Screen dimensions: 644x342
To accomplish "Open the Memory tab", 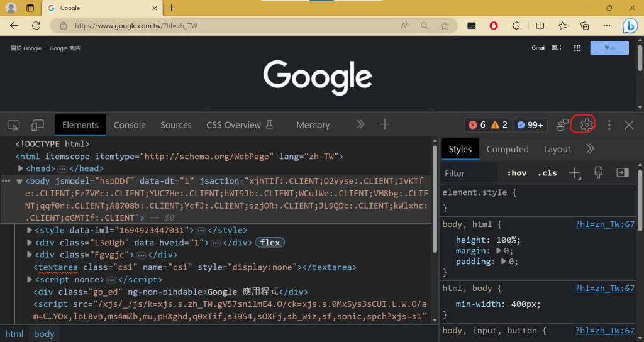I will point(313,125).
